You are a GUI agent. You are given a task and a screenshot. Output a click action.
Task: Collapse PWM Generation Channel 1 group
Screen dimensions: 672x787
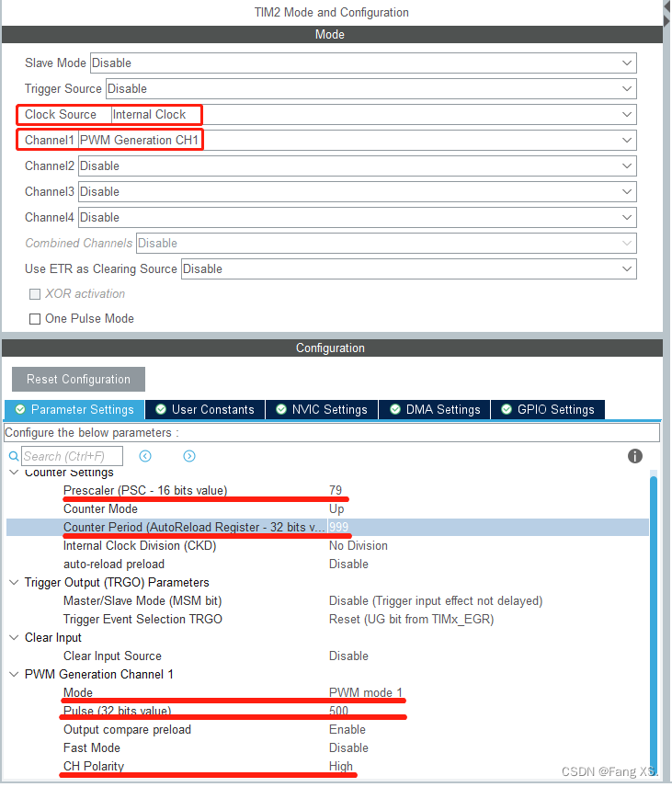14,674
